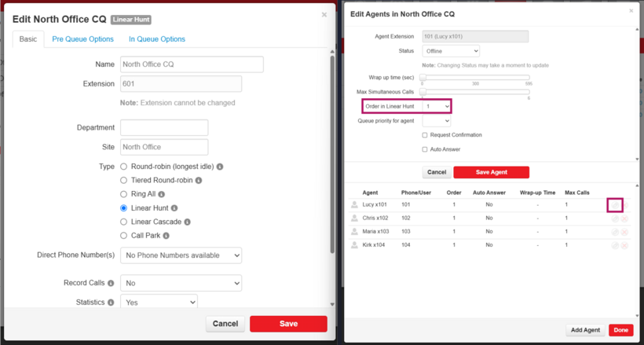The width and height of the screenshot is (644, 345).
Task: Open the Order in Linear Hunt dropdown
Action: coord(437,106)
